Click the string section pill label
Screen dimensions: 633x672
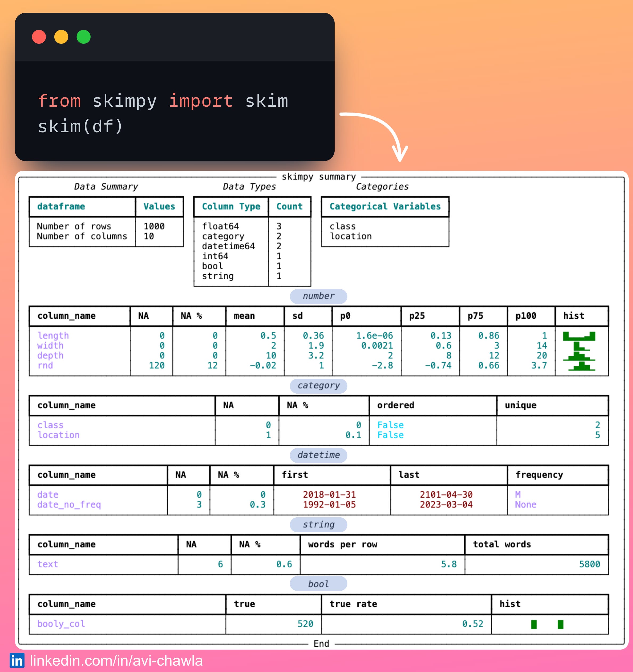pos(318,525)
